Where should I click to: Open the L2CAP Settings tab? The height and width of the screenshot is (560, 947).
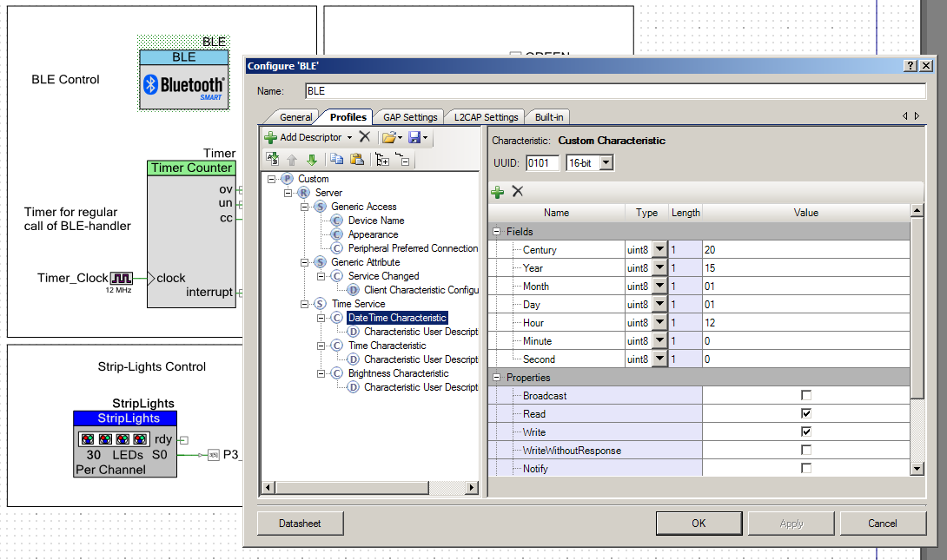click(x=487, y=117)
